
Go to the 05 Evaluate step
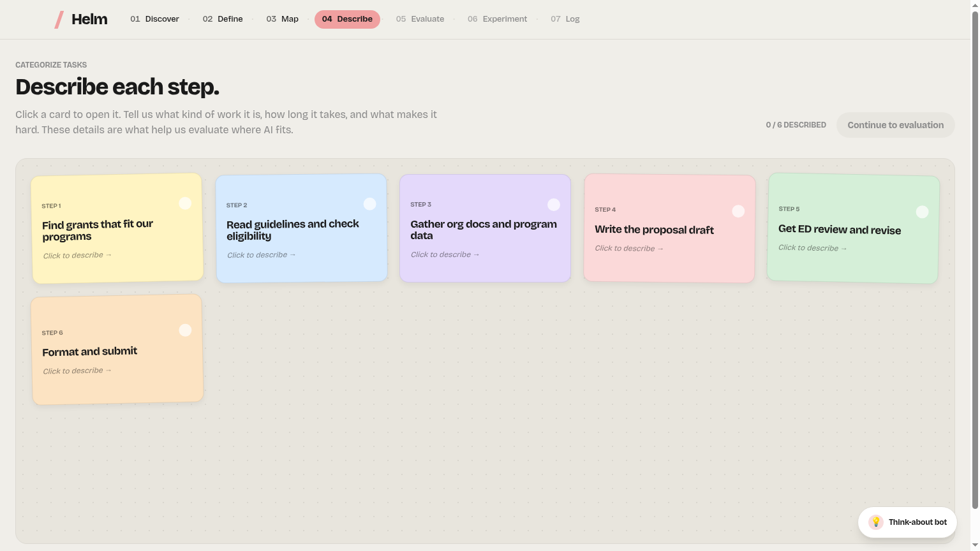click(x=420, y=19)
